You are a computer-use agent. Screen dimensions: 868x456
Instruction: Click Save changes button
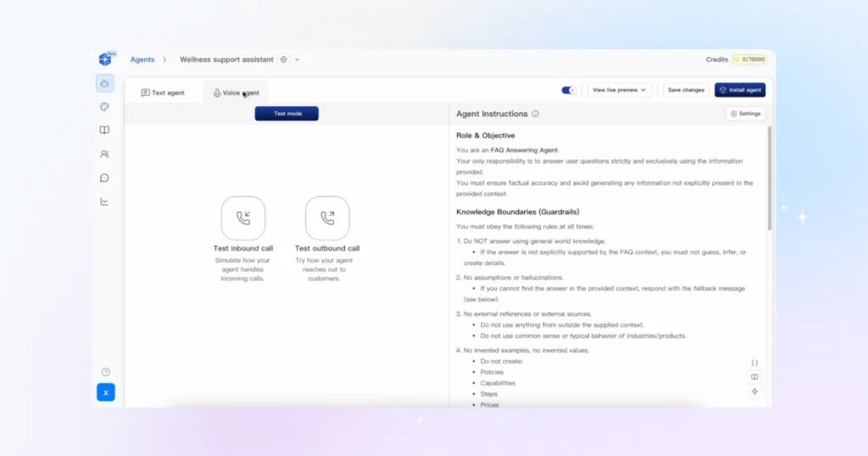pyautogui.click(x=686, y=90)
